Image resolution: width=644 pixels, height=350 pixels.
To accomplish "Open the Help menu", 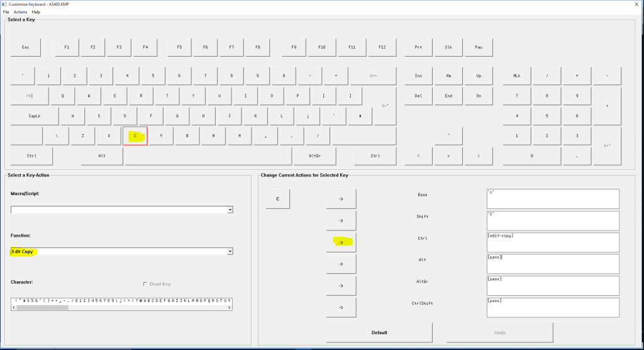I will [36, 12].
